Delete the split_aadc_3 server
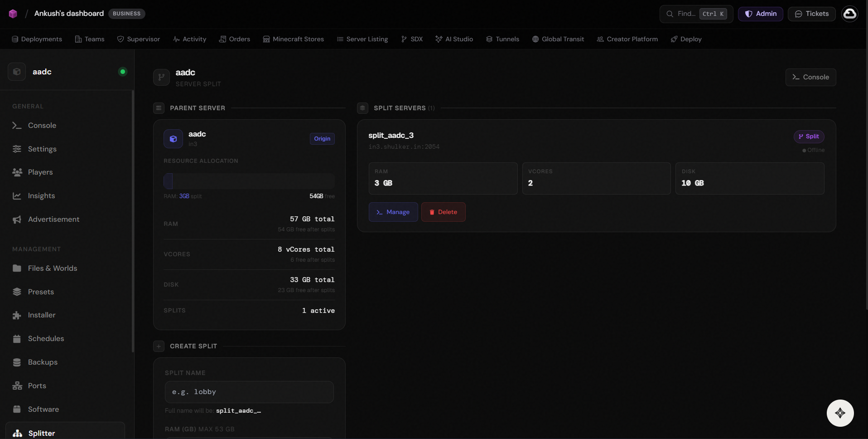 [x=444, y=212]
